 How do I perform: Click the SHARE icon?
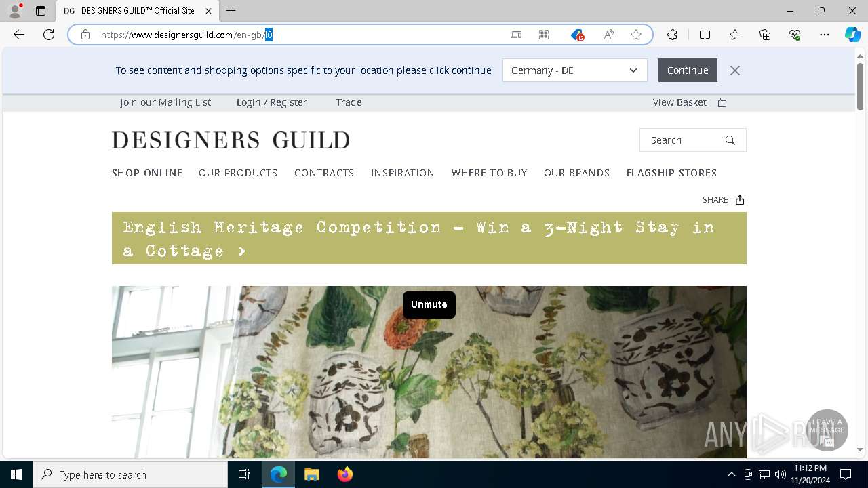tap(740, 200)
